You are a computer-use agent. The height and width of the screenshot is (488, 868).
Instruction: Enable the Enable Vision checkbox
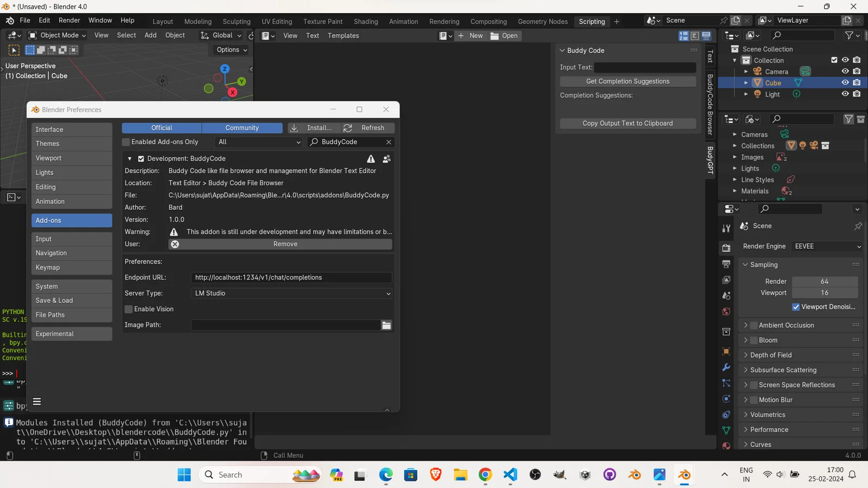(128, 309)
